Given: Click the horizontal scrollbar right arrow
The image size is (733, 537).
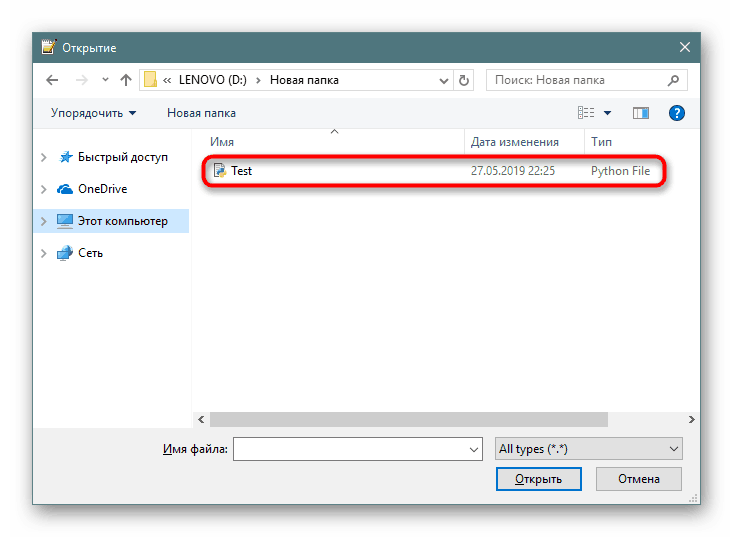Looking at the screenshot, I should click(691, 420).
